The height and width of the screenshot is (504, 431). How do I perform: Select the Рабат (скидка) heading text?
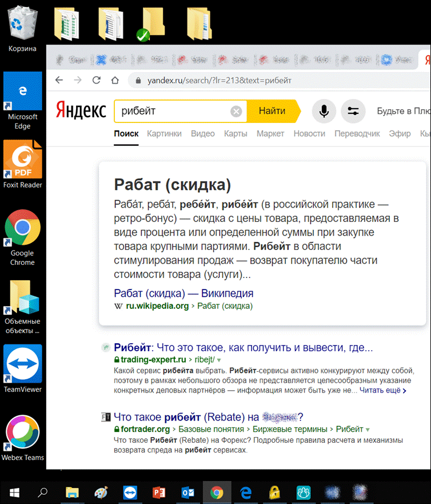pyautogui.click(x=173, y=185)
